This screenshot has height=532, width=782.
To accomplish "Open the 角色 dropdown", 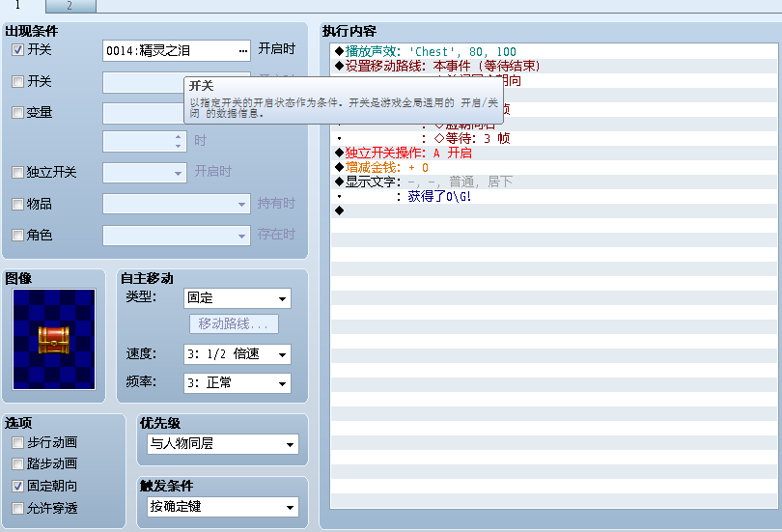I will tap(177, 236).
